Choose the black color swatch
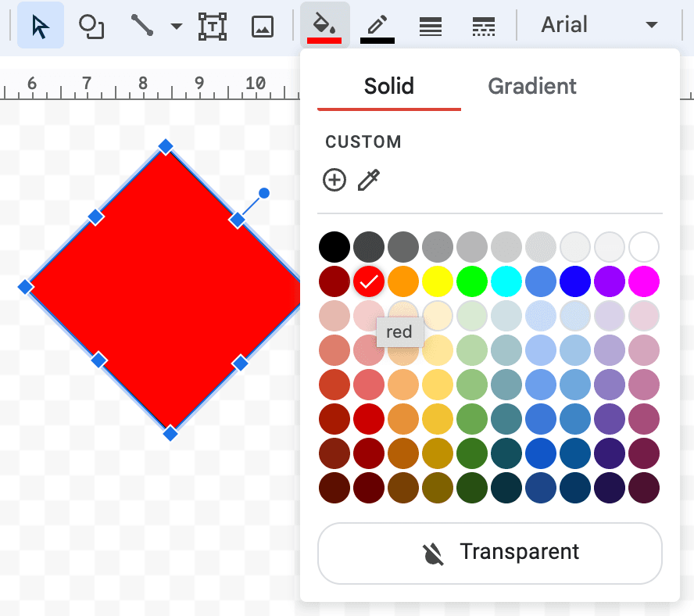Image resolution: width=694 pixels, height=616 pixels. 334,247
